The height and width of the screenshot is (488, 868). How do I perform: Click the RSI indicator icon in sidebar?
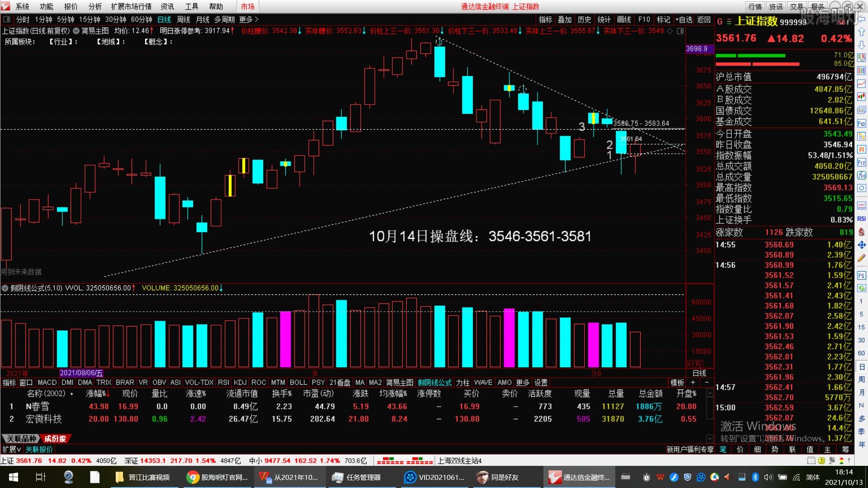[861, 219]
